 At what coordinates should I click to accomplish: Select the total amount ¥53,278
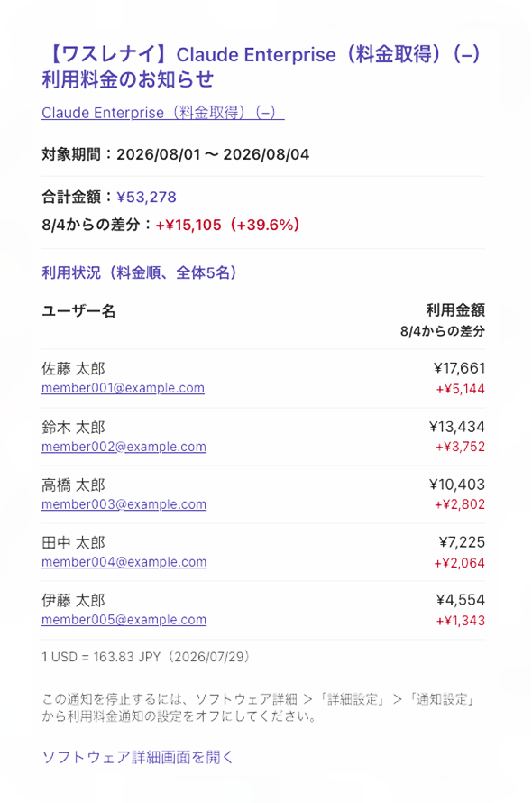(146, 198)
